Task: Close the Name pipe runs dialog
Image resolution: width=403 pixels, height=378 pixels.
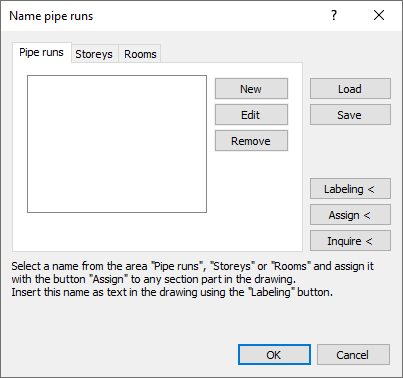Action: [x=379, y=15]
